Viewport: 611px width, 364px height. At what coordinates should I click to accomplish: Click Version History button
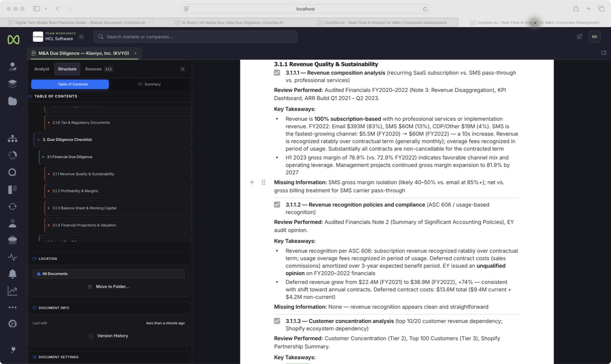tap(109, 336)
